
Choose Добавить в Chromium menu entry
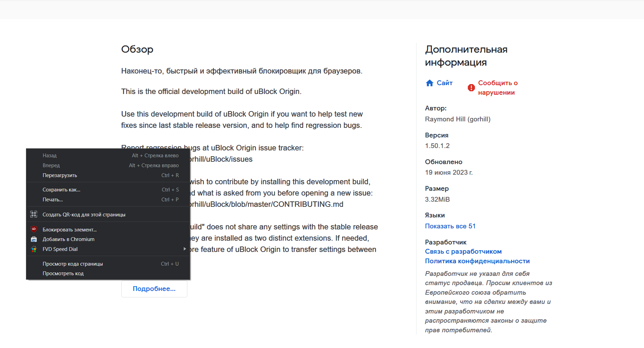108,239
